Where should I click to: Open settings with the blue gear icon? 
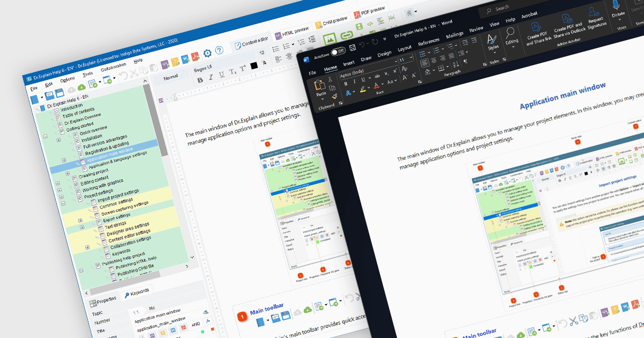coord(207,53)
